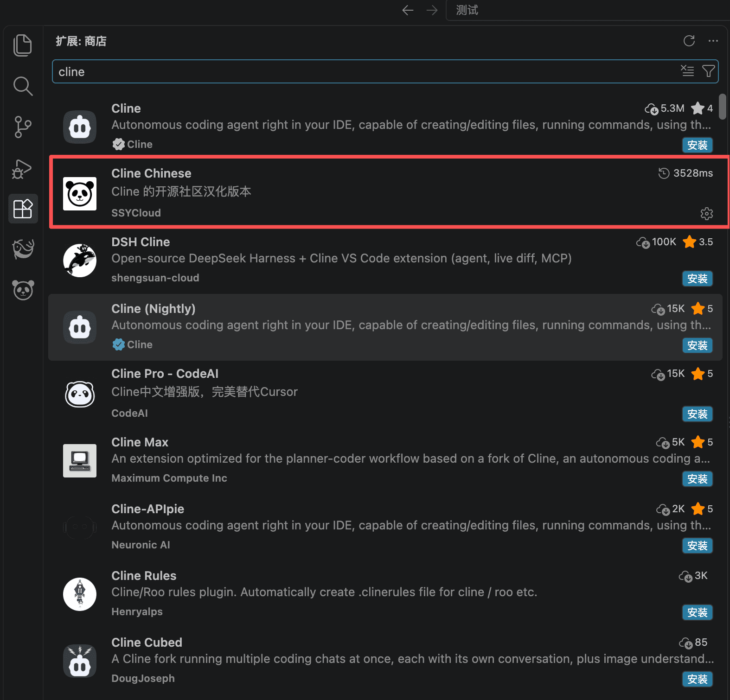730x700 pixels.
Task: Click the command center box labeled 测试
Action: click(x=588, y=10)
